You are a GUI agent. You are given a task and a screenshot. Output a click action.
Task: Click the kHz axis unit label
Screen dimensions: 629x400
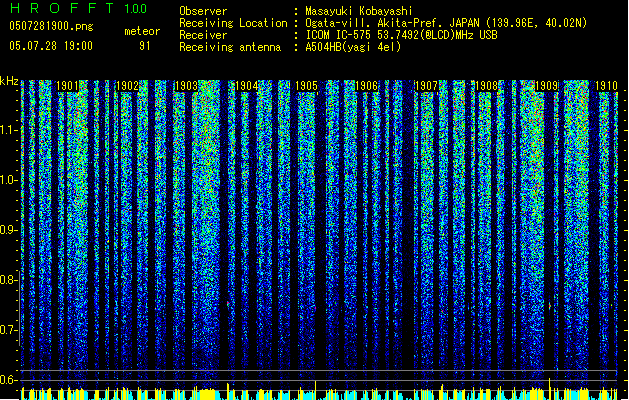tap(9, 81)
